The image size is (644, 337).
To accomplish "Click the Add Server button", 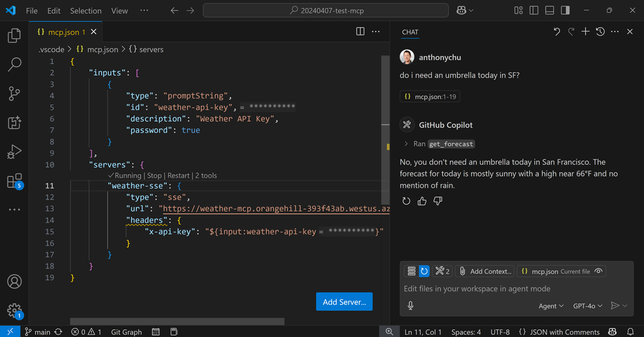I will coord(344,301).
